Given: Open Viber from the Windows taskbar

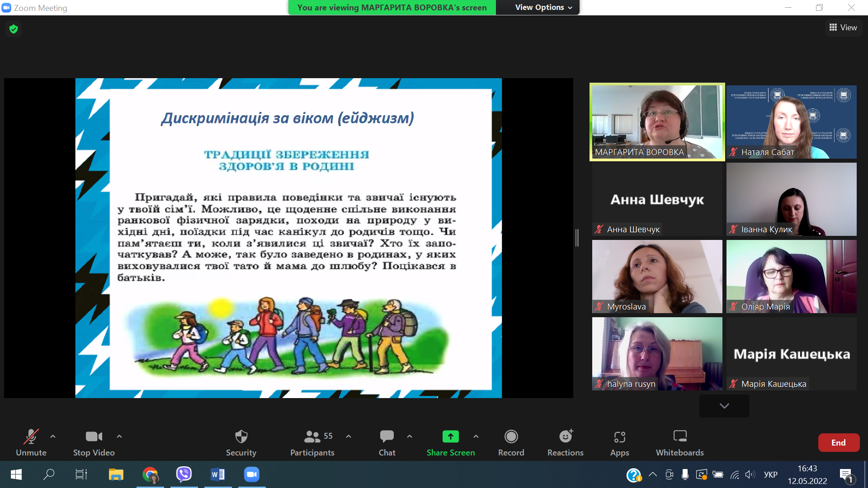Looking at the screenshot, I should [184, 474].
